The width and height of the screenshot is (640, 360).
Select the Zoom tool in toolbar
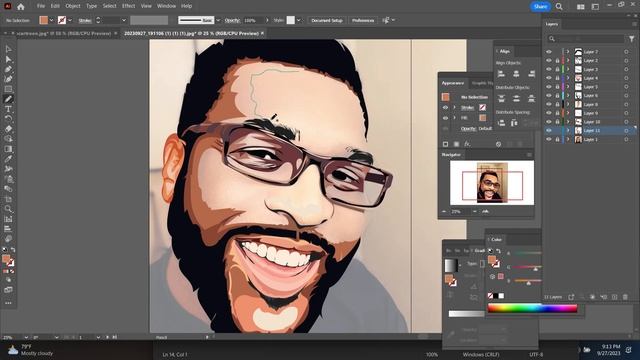click(8, 209)
